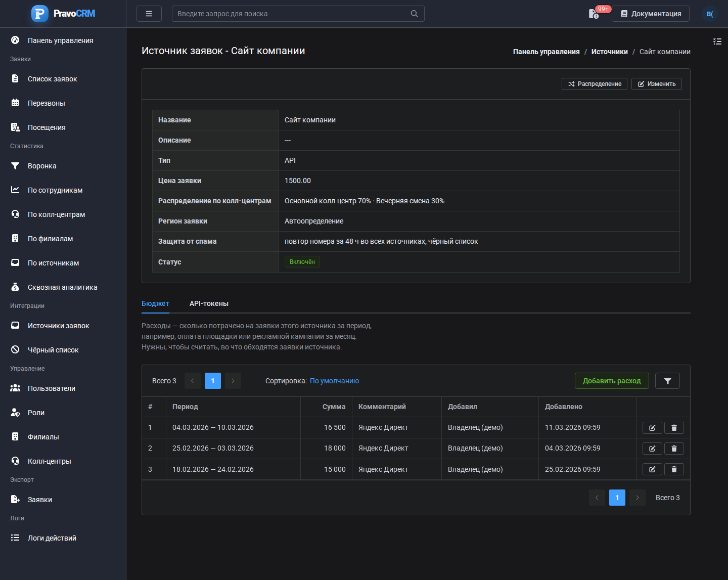Follow Панель управления breadcrumb link
Viewport: 728px width, 580px height.
(x=547, y=52)
